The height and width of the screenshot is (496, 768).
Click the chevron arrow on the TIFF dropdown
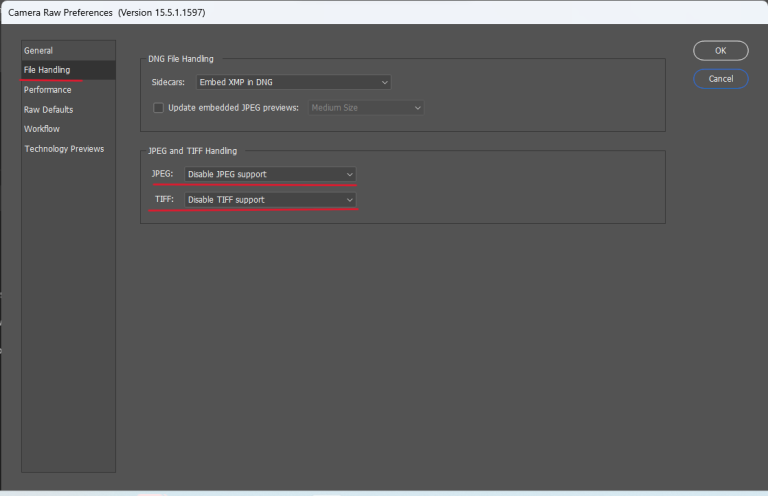point(349,200)
